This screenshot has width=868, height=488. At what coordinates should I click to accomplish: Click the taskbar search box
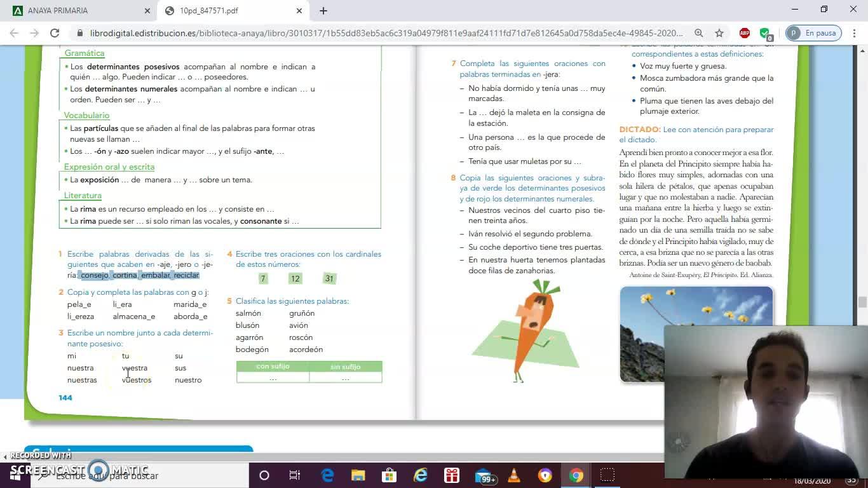tap(140, 475)
